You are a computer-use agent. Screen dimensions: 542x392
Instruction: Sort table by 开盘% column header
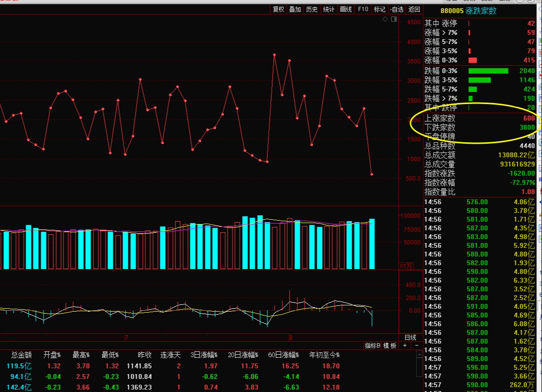point(52,355)
